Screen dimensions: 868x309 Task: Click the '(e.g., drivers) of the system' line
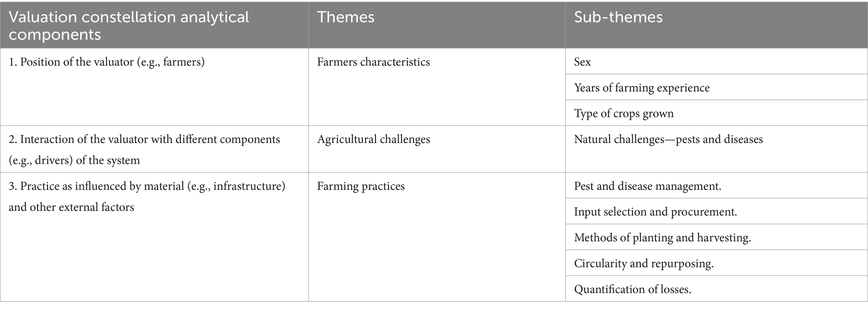click(x=74, y=160)
